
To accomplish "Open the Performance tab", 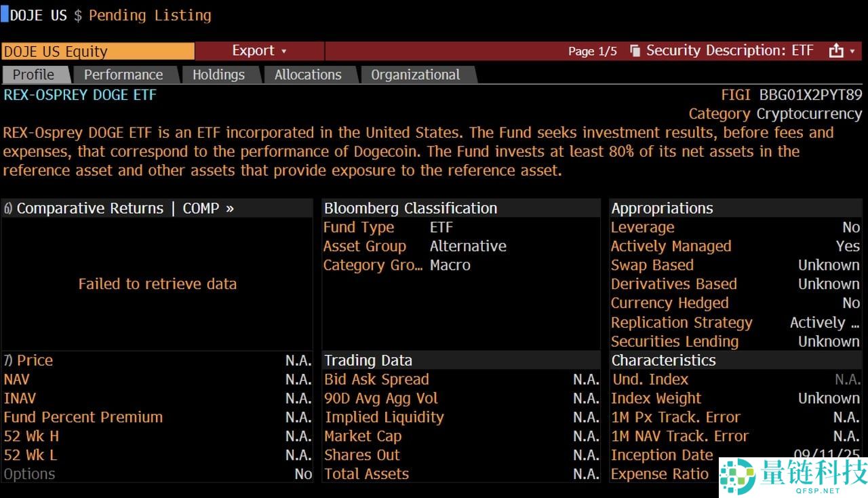I will [x=123, y=75].
